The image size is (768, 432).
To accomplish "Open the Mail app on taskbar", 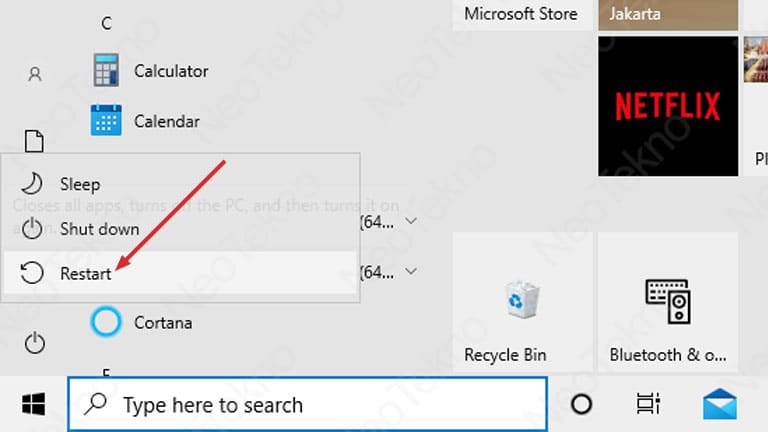I will tap(720, 404).
